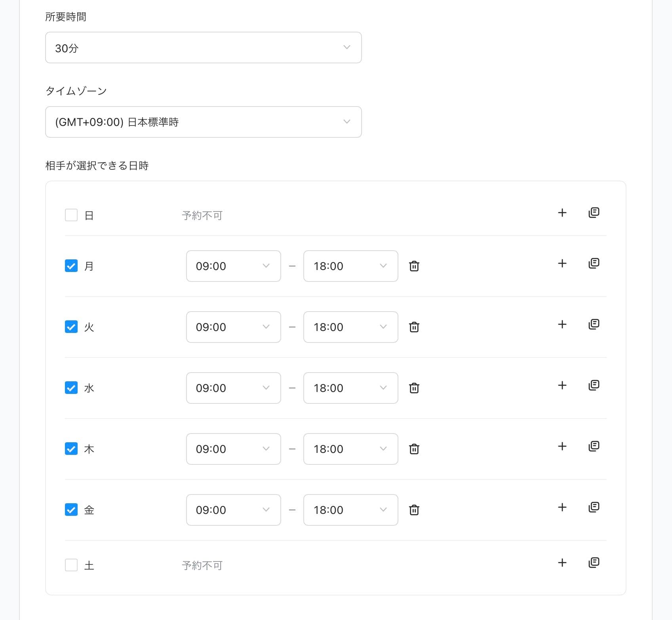Delete Monday's (月) 09:00-18:00 slot
This screenshot has width=672, height=620.
(x=414, y=266)
